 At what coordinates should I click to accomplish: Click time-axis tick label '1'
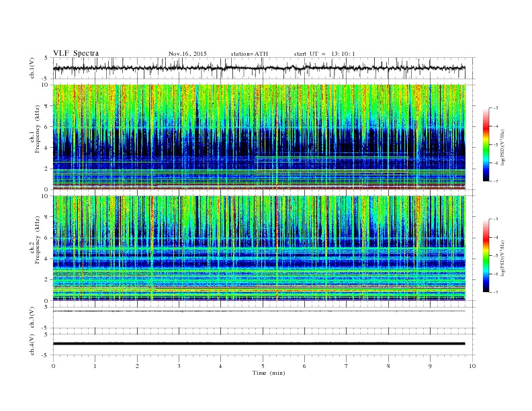95,366
